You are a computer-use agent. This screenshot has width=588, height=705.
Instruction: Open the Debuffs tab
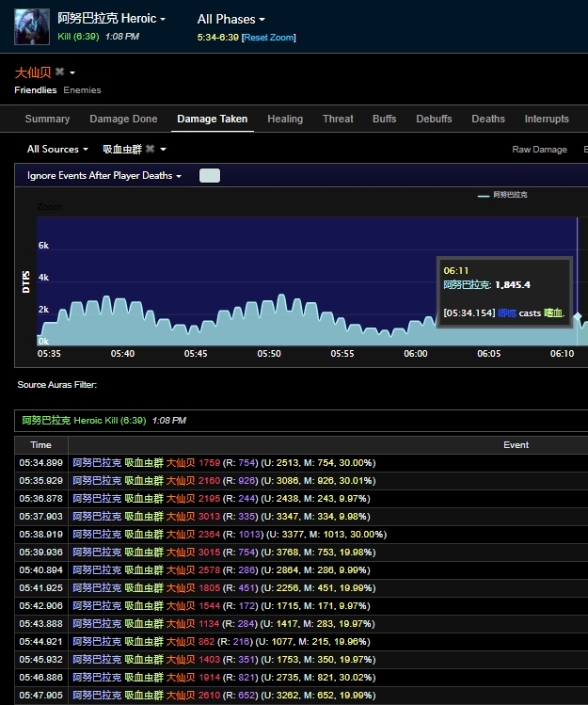click(434, 119)
